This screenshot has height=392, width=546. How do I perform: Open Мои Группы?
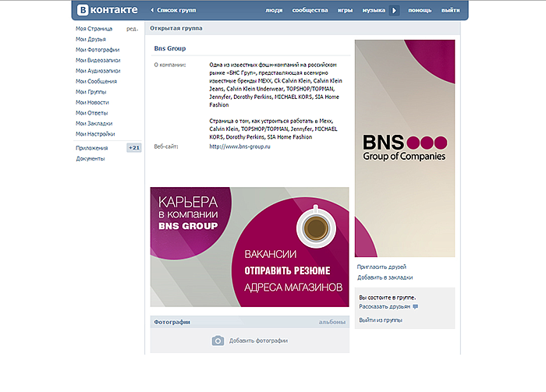click(x=91, y=92)
